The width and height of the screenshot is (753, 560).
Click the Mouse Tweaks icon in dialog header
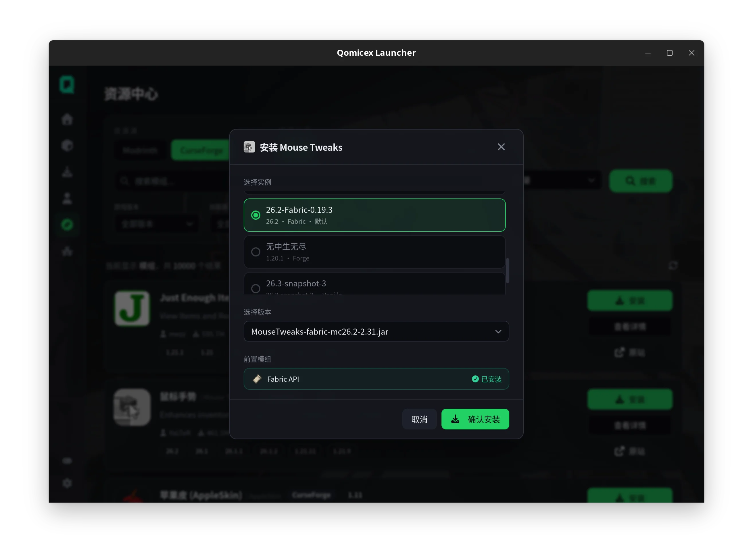click(249, 147)
